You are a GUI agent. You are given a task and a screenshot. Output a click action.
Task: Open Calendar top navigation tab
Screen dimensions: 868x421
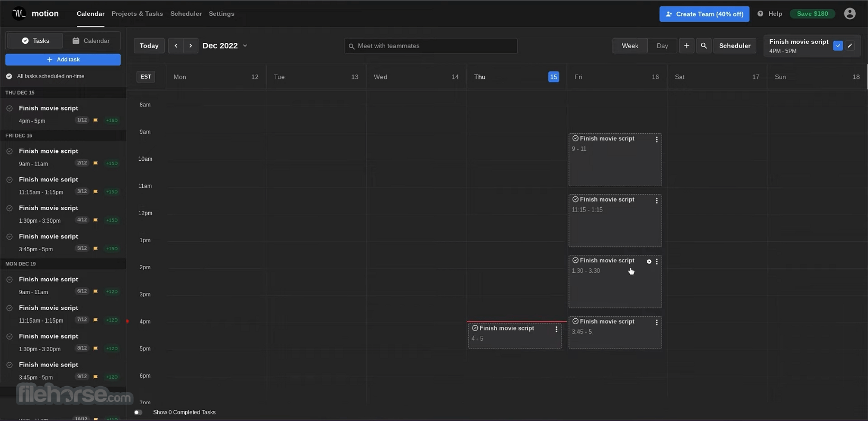pyautogui.click(x=91, y=14)
